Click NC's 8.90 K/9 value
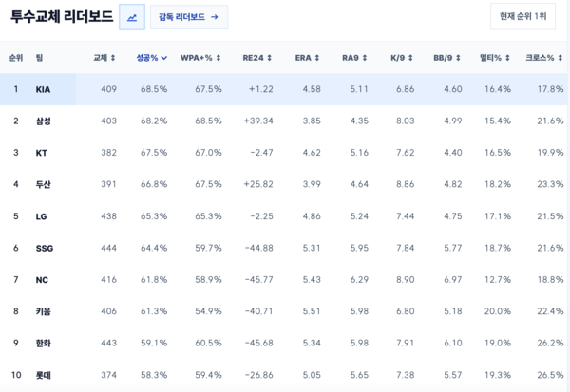 pos(405,280)
